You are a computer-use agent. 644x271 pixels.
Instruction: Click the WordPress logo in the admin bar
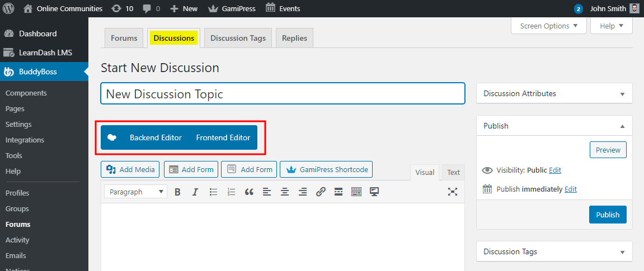point(9,8)
